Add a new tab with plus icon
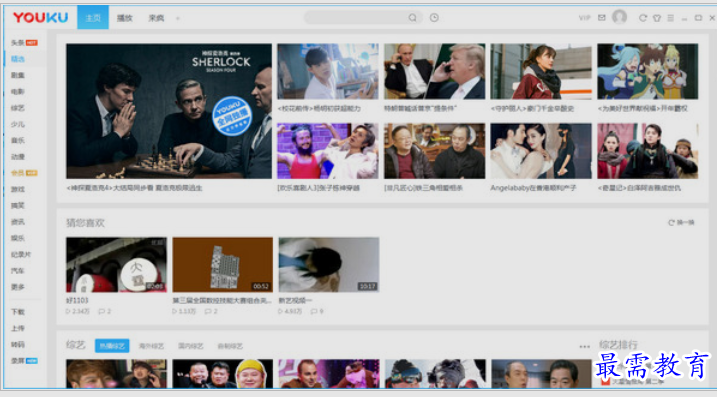The image size is (717, 397). pyautogui.click(x=177, y=18)
